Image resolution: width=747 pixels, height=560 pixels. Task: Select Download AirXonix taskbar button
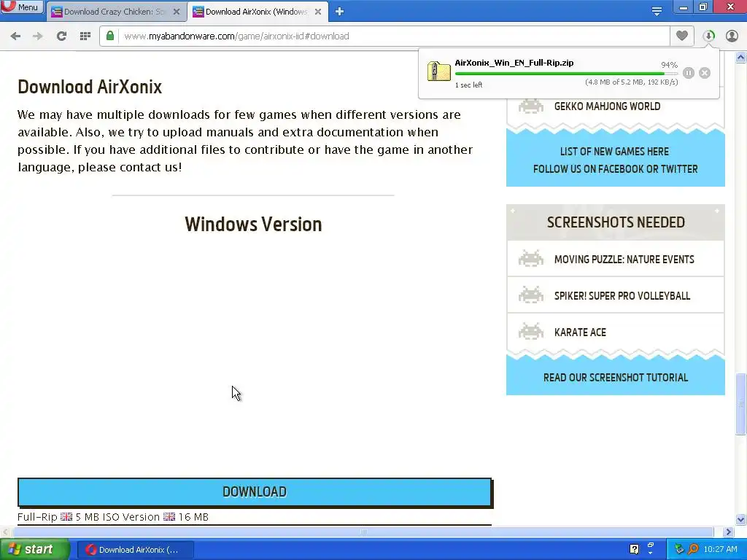click(x=135, y=550)
